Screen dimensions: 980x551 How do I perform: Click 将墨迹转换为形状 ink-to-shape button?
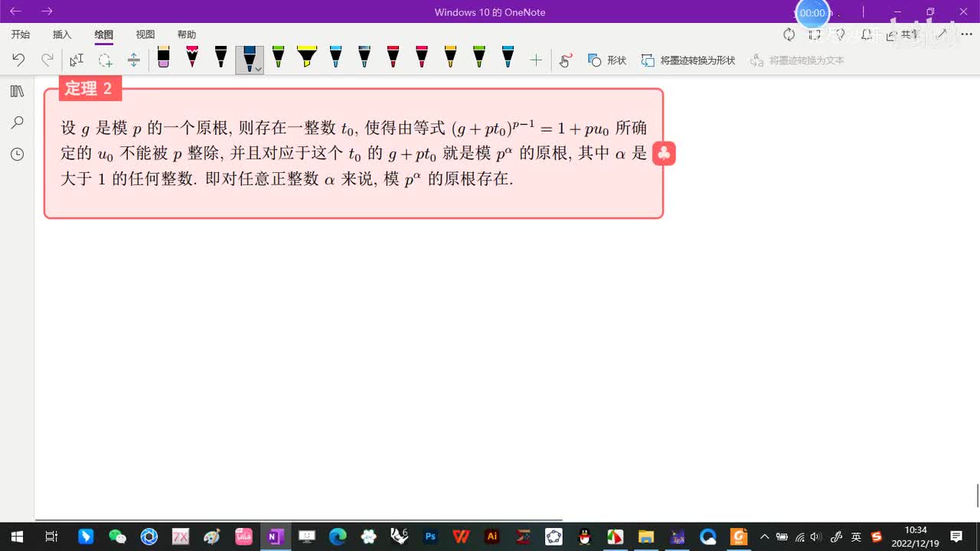point(688,60)
